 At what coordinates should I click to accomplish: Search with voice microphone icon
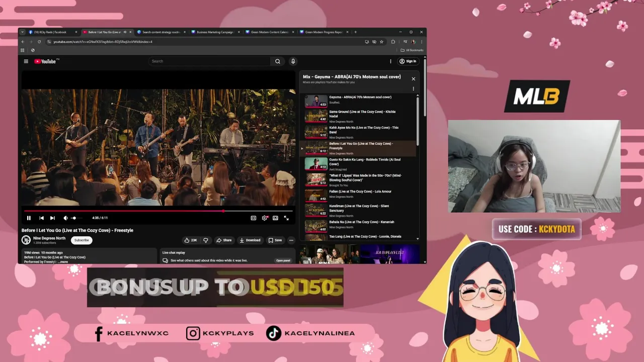click(x=293, y=61)
